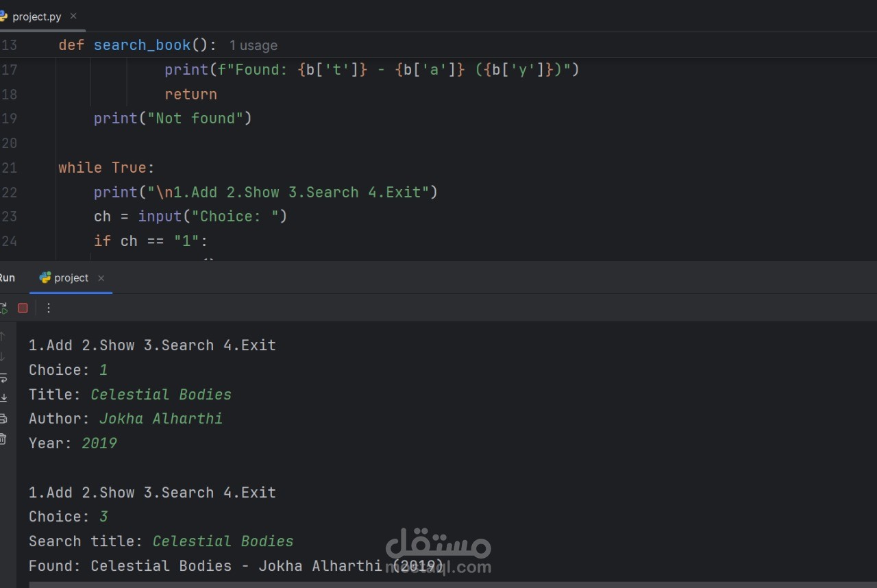Click console line 'Search title: Celestial Bodies'
877x588 pixels.
(x=161, y=541)
